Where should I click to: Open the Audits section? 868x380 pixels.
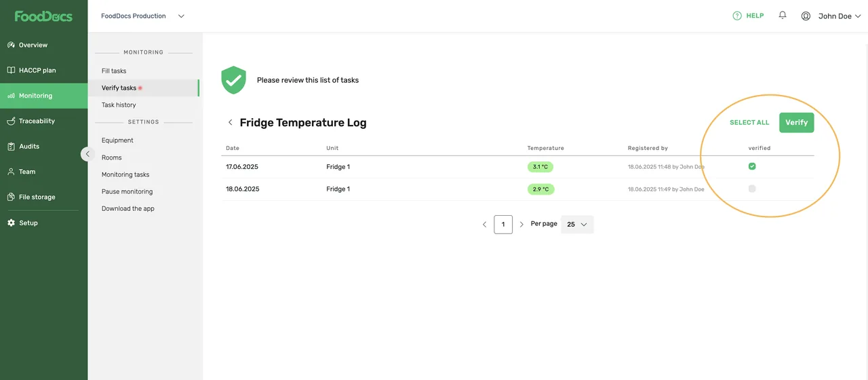(x=43, y=146)
